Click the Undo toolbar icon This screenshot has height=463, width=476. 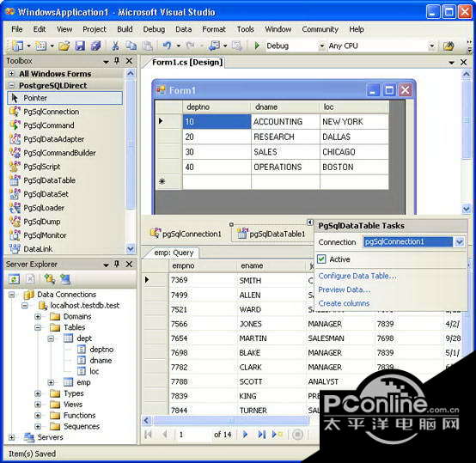click(x=167, y=46)
